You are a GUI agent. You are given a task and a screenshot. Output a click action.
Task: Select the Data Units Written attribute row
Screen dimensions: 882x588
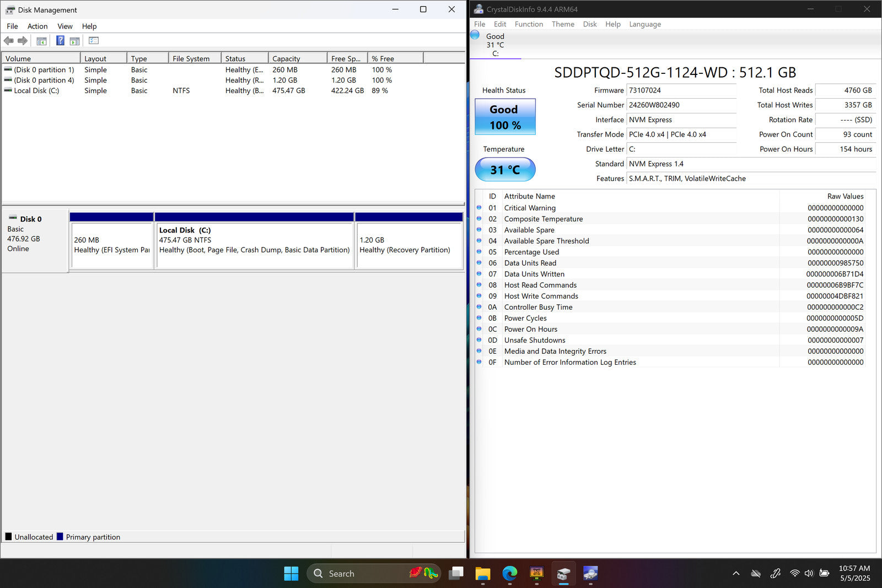671,274
